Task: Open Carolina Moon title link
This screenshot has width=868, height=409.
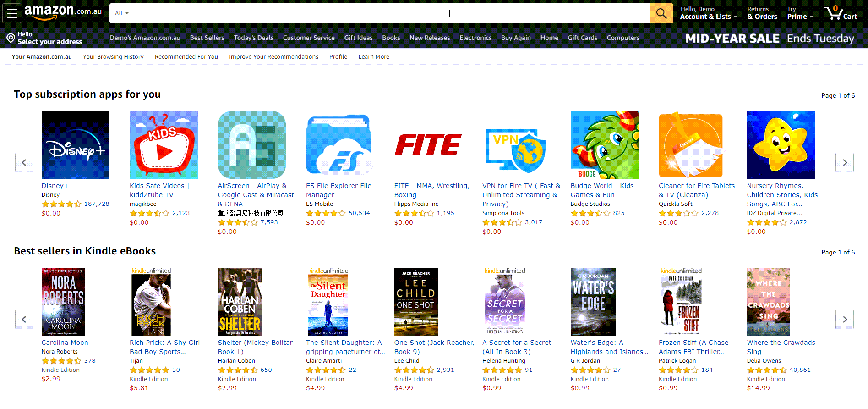Action: click(x=65, y=343)
